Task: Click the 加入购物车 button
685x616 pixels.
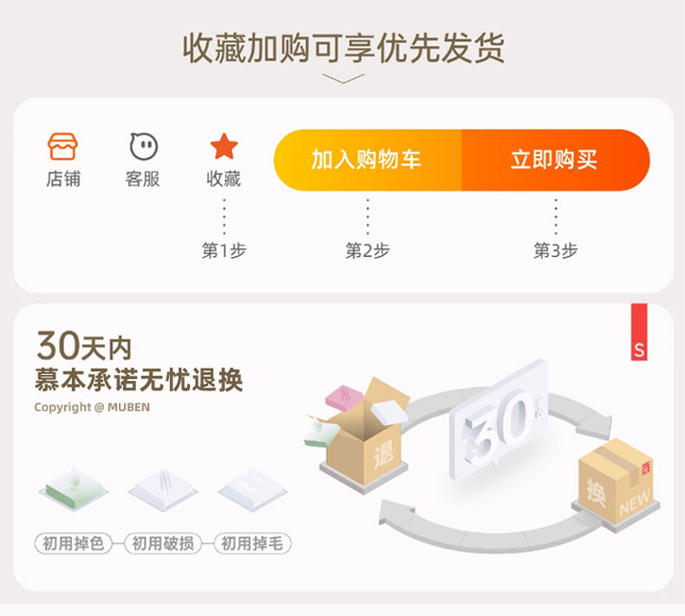Action: point(368,160)
